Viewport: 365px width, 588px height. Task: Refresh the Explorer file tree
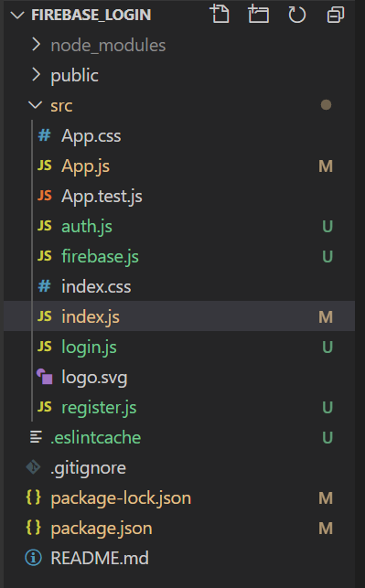[296, 15]
